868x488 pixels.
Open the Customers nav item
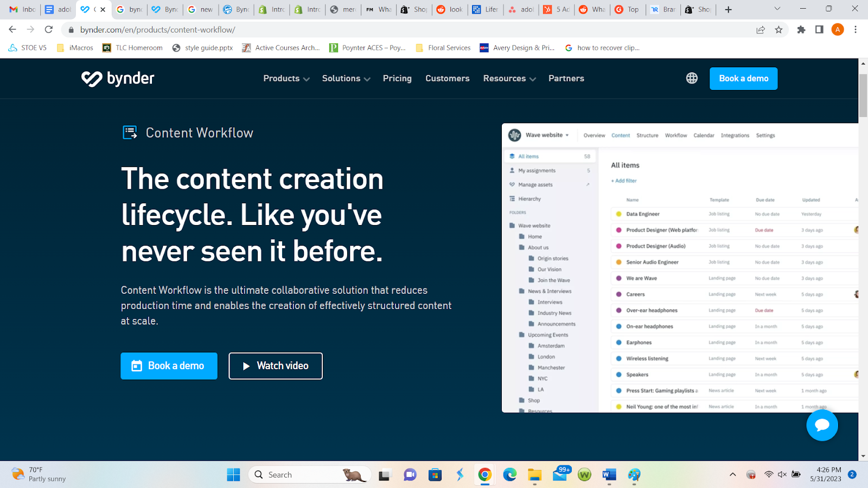tap(447, 79)
